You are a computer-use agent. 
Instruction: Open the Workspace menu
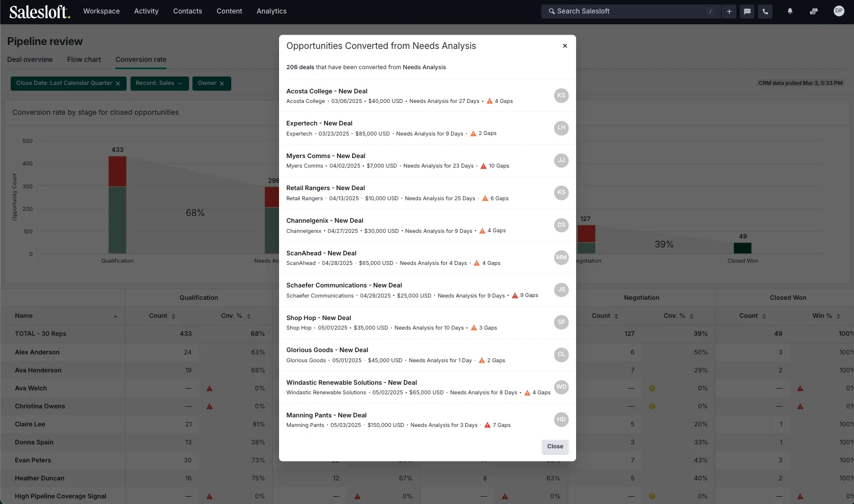point(101,11)
